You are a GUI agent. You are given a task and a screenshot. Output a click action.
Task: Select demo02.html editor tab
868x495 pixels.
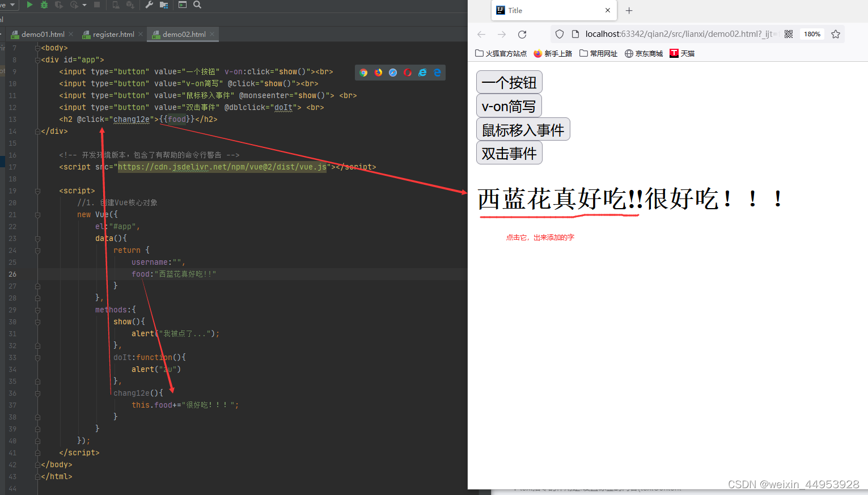(x=184, y=35)
